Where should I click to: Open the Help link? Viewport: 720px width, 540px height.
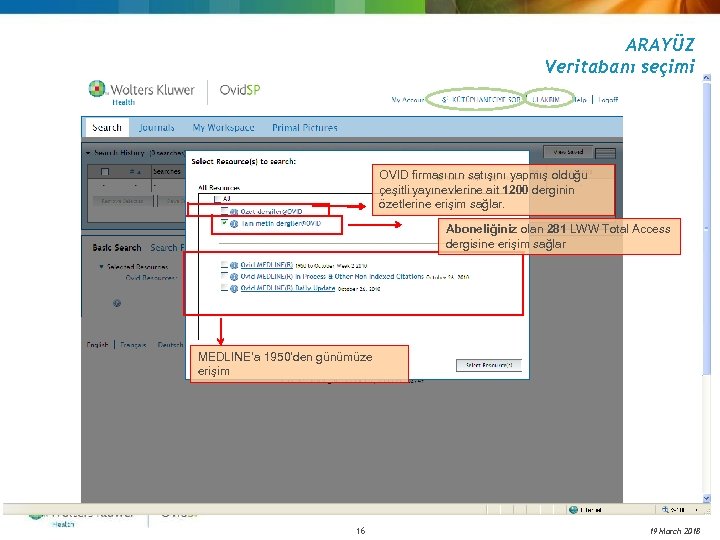(580, 100)
